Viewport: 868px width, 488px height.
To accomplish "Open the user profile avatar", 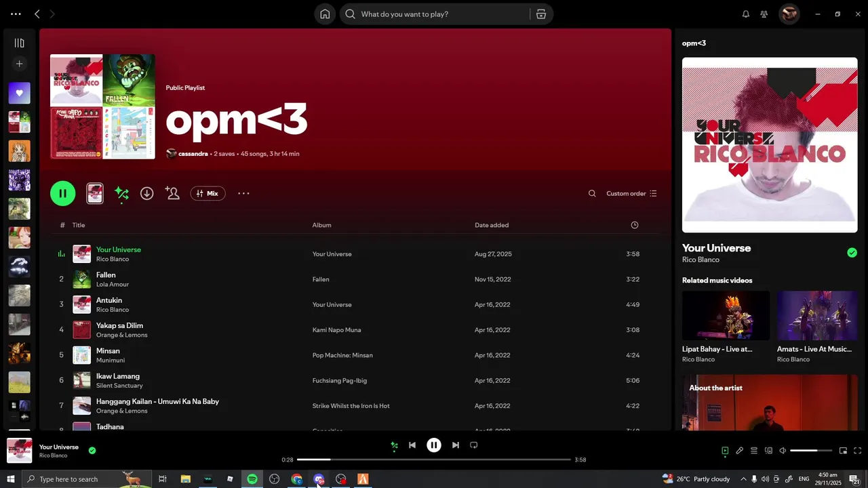I will [789, 14].
